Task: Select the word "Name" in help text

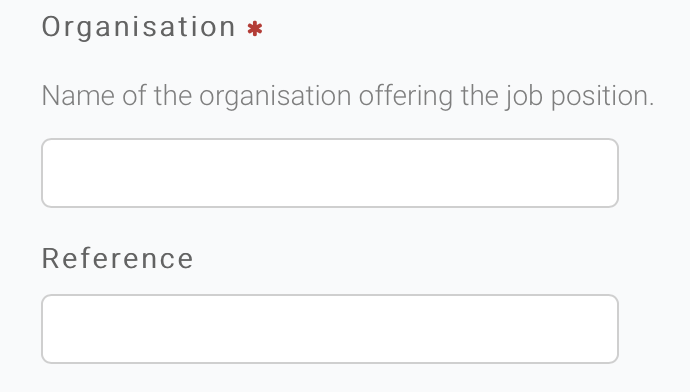Action: 78,95
